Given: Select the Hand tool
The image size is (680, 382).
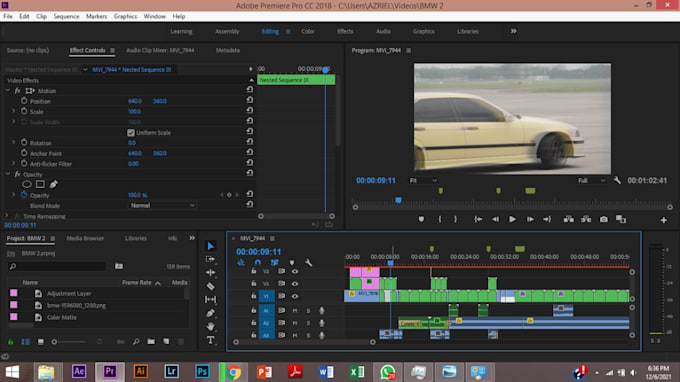Looking at the screenshot, I should point(210,326).
